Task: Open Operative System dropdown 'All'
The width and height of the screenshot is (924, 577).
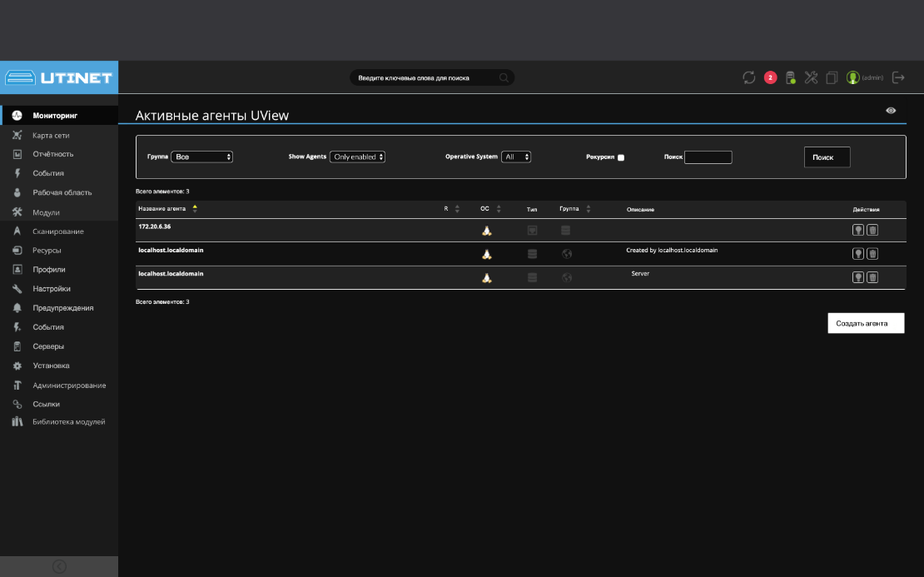Action: click(516, 157)
